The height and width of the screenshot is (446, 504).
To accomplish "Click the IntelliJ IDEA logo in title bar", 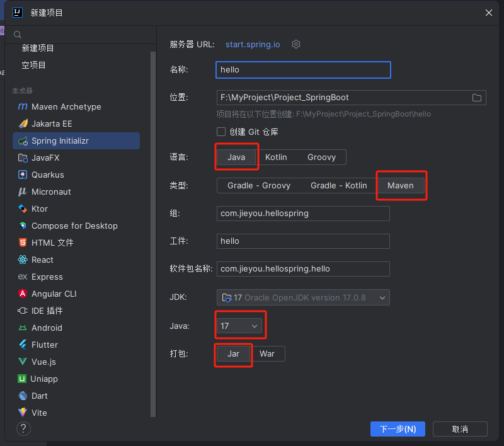I will click(x=18, y=13).
